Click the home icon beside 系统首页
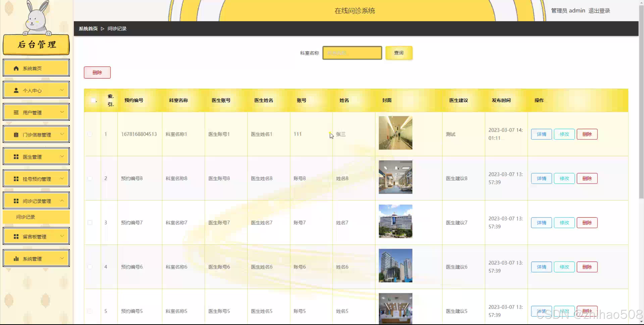 [16, 68]
